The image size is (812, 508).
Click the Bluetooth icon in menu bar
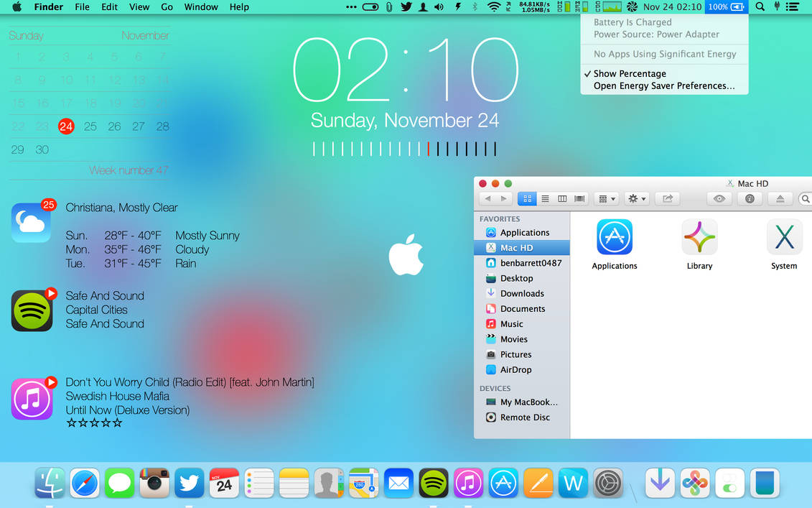pyautogui.click(x=475, y=6)
